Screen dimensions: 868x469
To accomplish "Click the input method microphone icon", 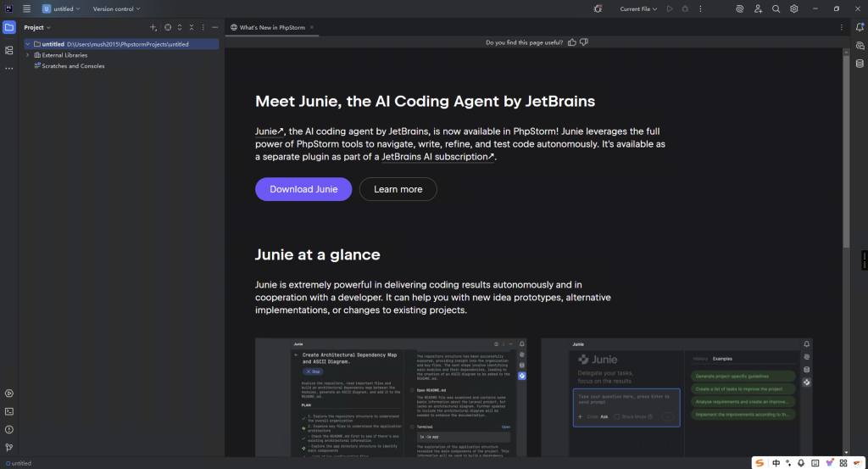I will point(801,463).
